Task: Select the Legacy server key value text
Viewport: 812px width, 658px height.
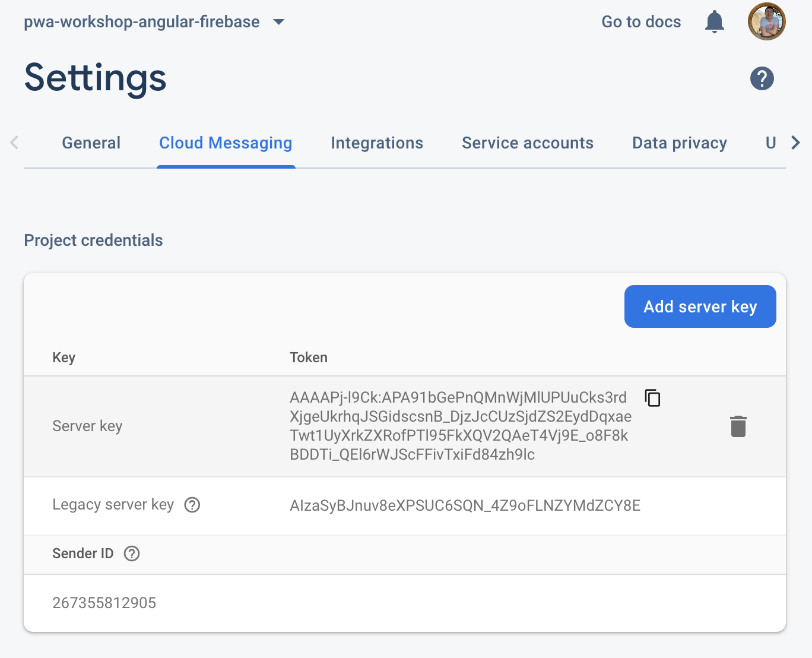Action: (465, 505)
